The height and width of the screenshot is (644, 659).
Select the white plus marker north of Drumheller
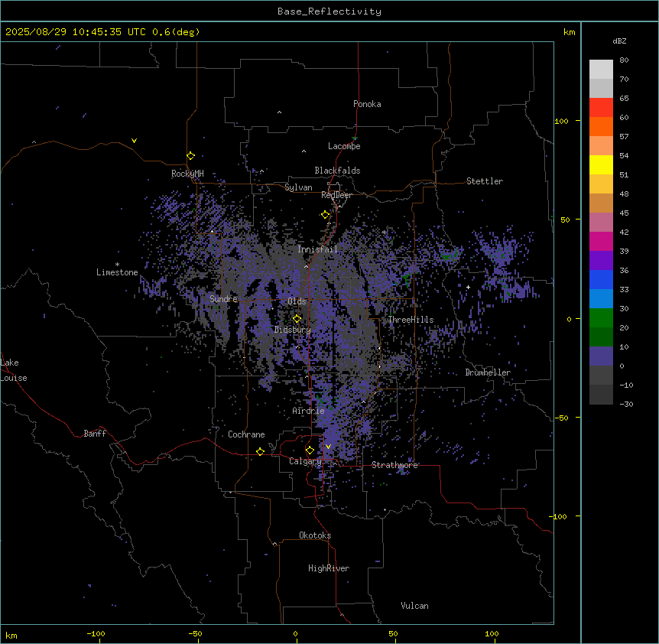coord(468,287)
